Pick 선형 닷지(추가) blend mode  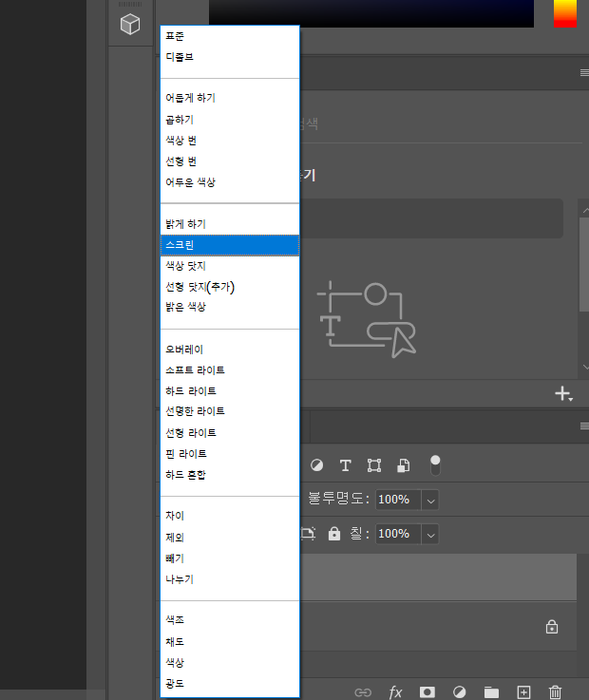[230, 287]
